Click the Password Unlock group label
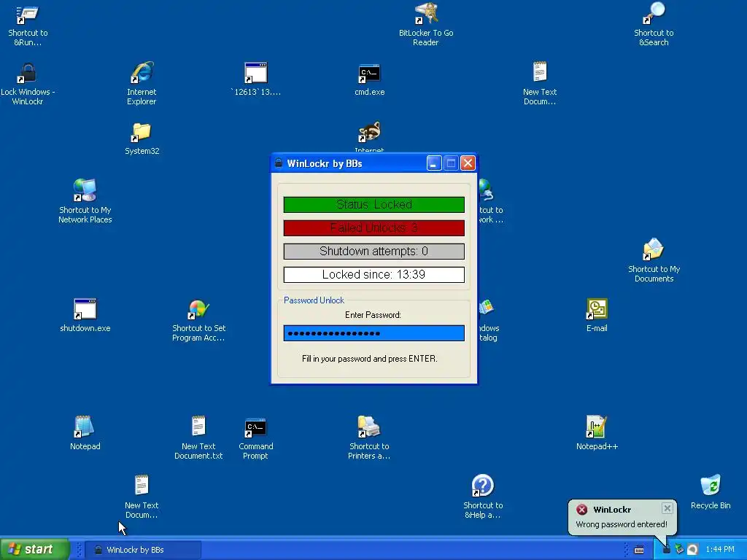Viewport: 747px width, 560px height. pyautogui.click(x=314, y=300)
